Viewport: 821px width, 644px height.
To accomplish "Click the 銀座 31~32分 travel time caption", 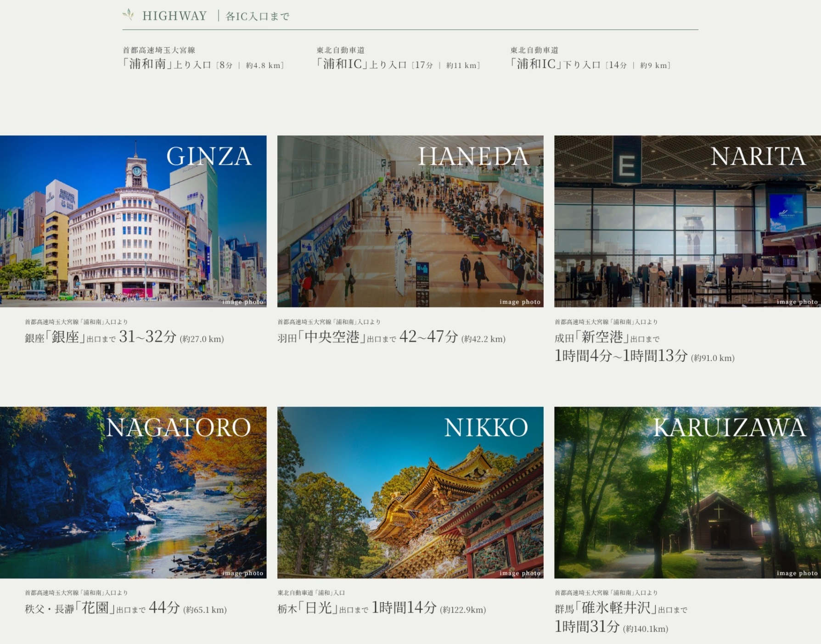I will (124, 337).
